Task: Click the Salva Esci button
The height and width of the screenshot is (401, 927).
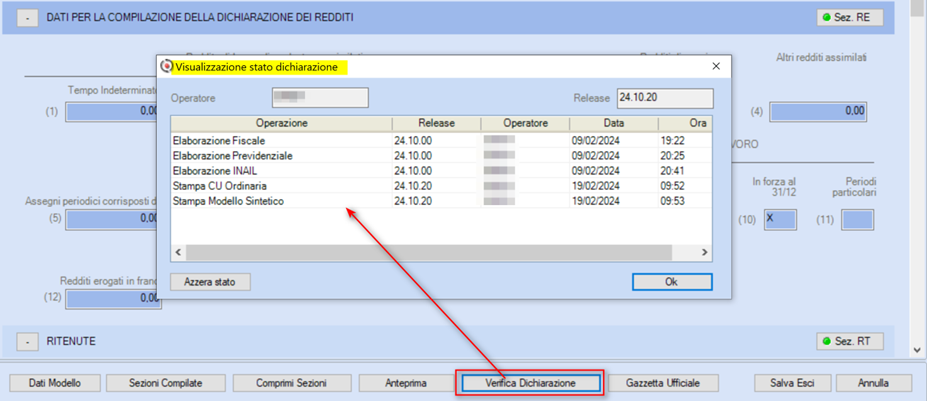Action: point(792,383)
